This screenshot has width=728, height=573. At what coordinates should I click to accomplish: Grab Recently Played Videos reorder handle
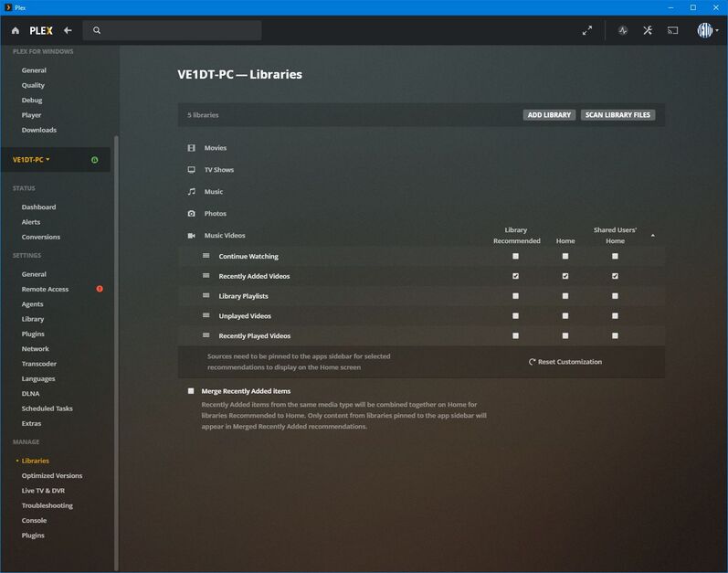tap(206, 335)
